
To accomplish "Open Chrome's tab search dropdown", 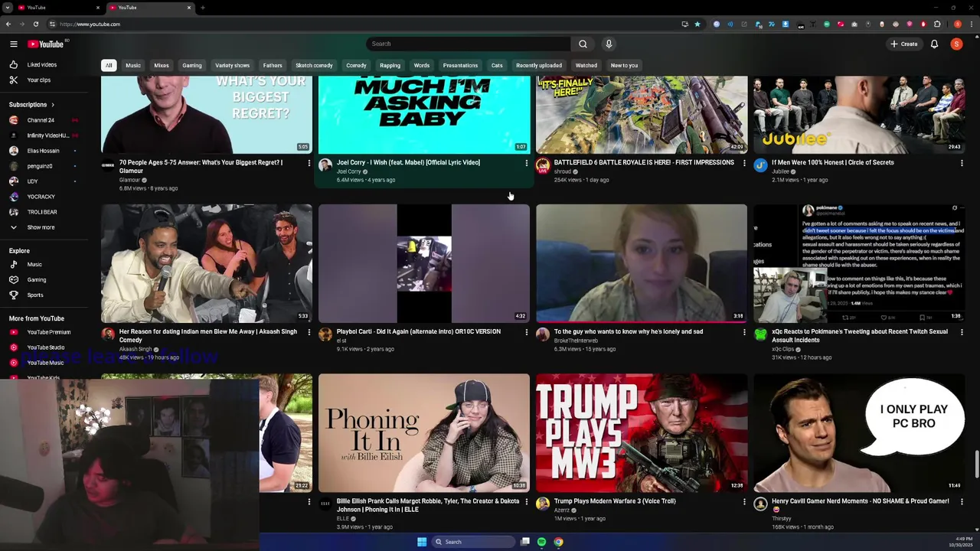I will (x=8, y=8).
